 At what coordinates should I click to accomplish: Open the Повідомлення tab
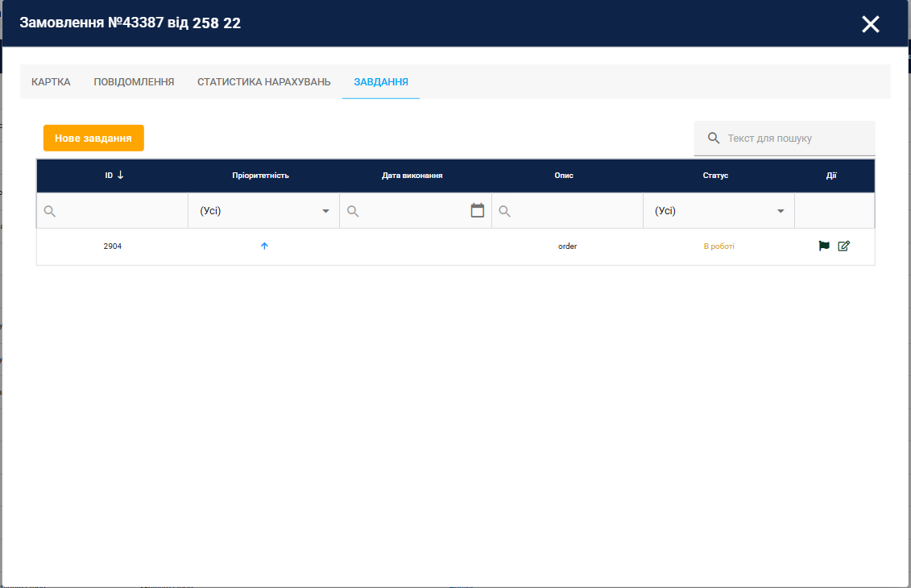tap(134, 82)
